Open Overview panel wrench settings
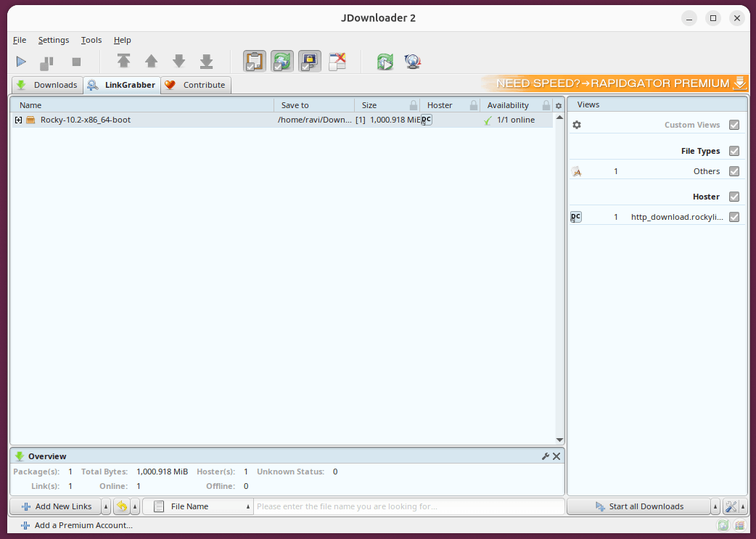 (546, 456)
